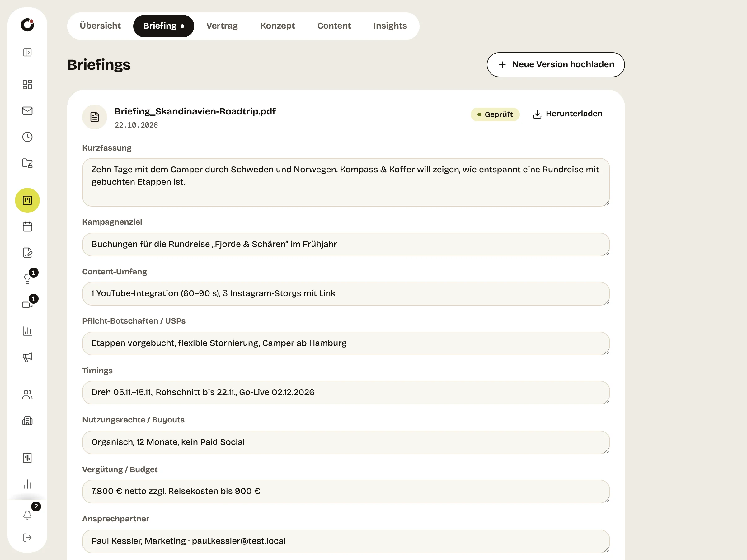Open the Content tab
This screenshot has width=747, height=560.
tap(334, 26)
